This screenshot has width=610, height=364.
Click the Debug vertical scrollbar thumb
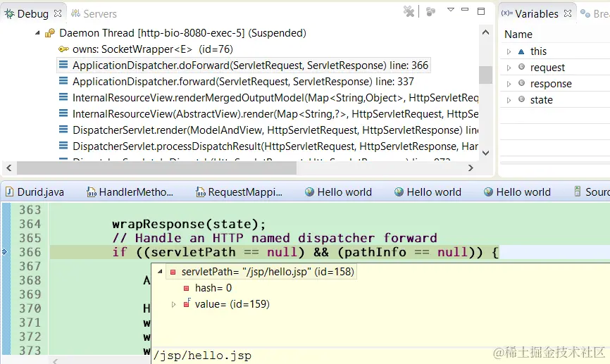[485, 75]
